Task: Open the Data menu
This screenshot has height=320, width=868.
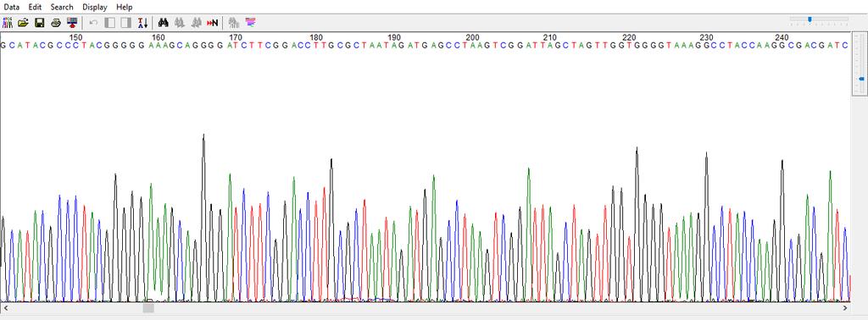Action: (11, 7)
